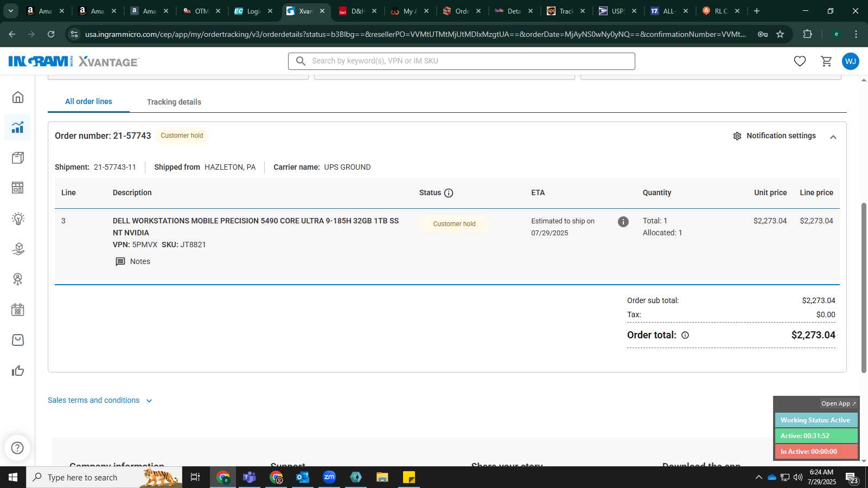The image size is (868, 488).
Task: Open the layered cube sidebar icon
Action: [18, 249]
